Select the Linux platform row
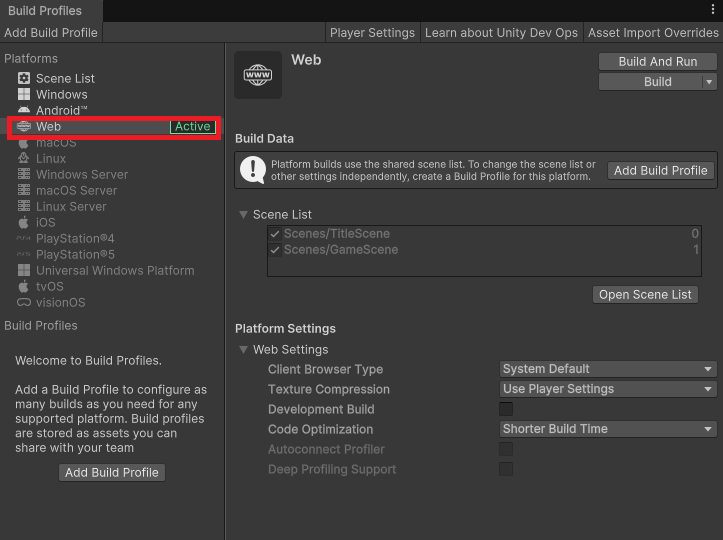The image size is (723, 540). point(112,159)
